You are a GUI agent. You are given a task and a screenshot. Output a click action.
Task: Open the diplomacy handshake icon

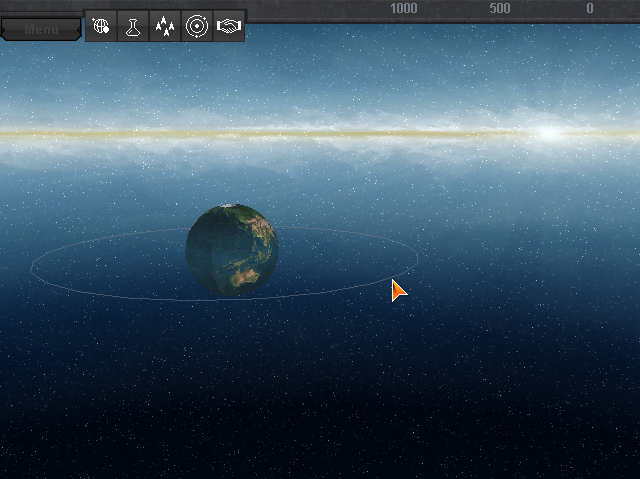(229, 27)
